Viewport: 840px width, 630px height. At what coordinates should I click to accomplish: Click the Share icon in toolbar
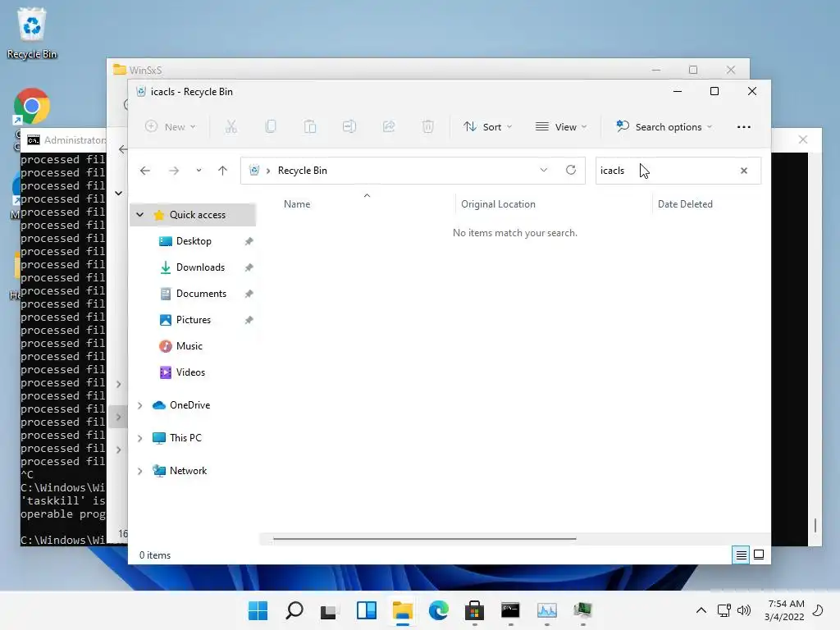(389, 127)
